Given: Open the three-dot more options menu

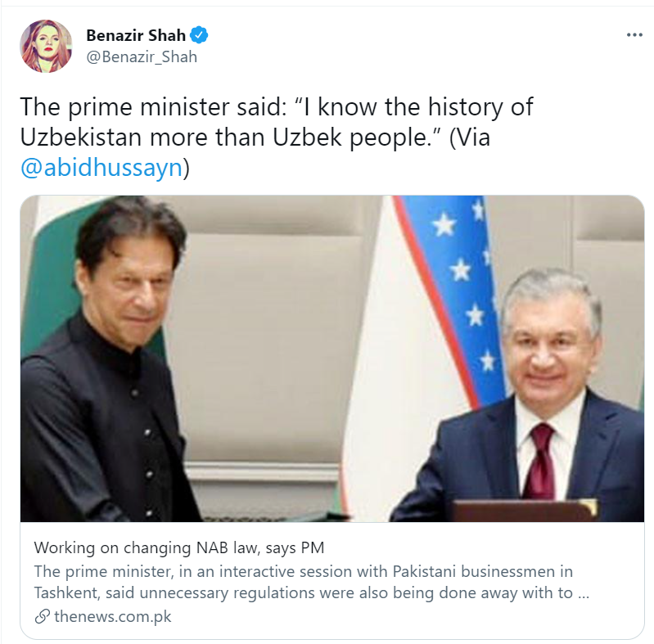Looking at the screenshot, I should [634, 36].
